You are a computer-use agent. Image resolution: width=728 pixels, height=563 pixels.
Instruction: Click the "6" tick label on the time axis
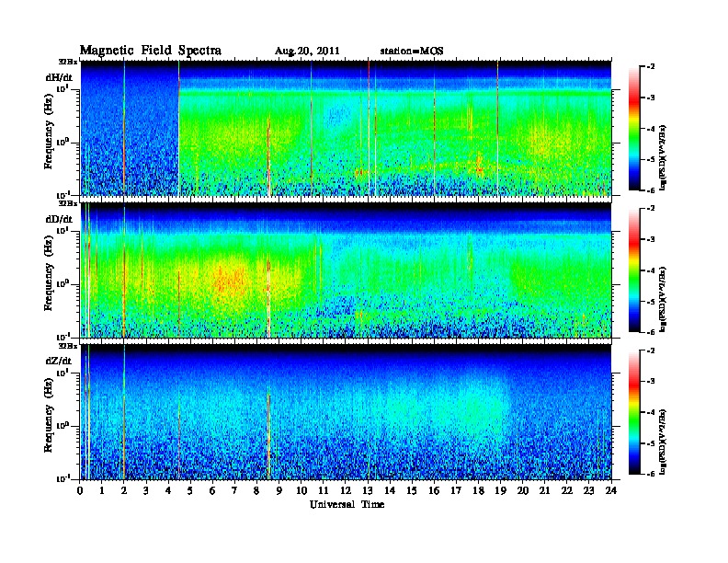pyautogui.click(x=212, y=491)
